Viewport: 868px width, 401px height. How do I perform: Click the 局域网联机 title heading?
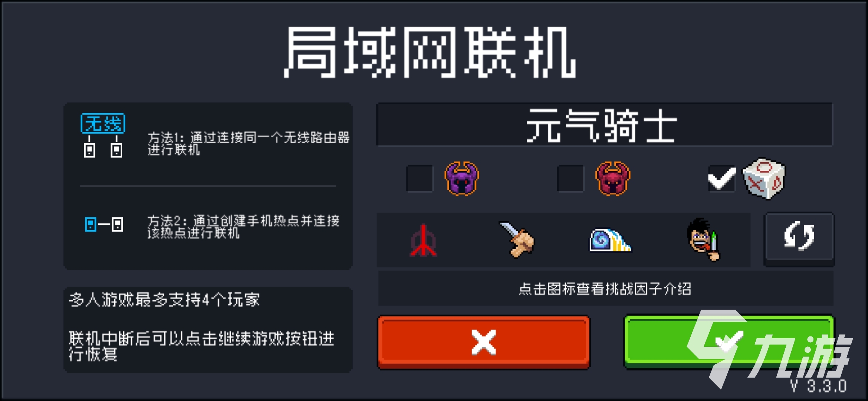[x=430, y=52]
